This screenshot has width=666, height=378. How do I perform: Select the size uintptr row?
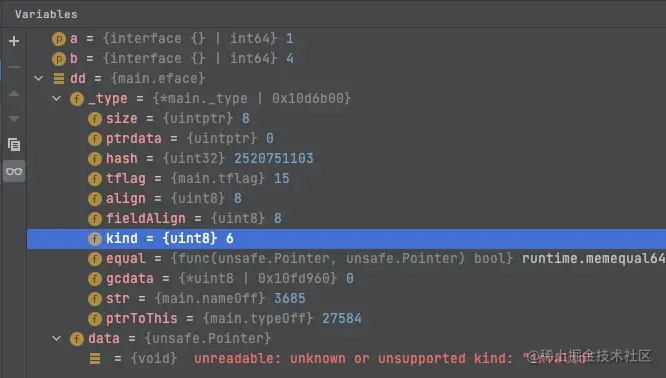tap(346, 118)
